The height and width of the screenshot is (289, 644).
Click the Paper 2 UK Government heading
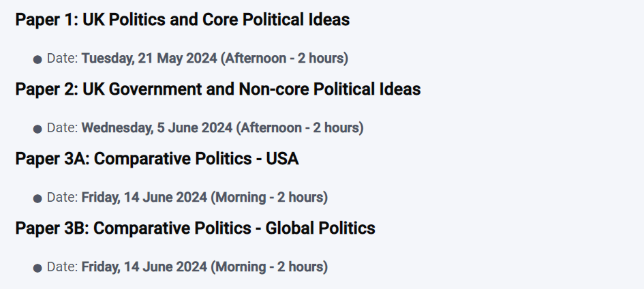(x=218, y=89)
